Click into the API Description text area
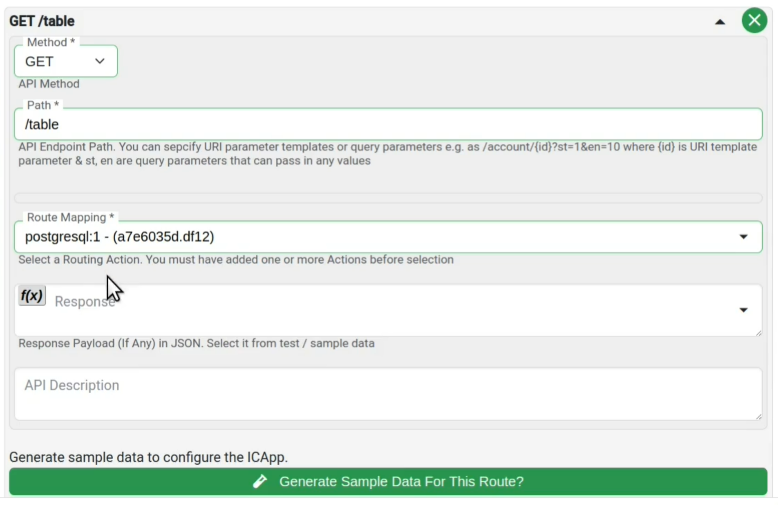Image resolution: width=778 pixels, height=505 pixels. (388, 394)
